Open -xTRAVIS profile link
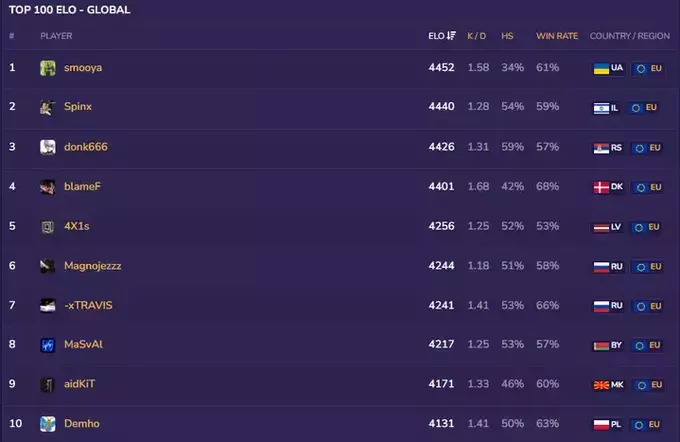Viewport: 680px width, 442px height. [88, 305]
